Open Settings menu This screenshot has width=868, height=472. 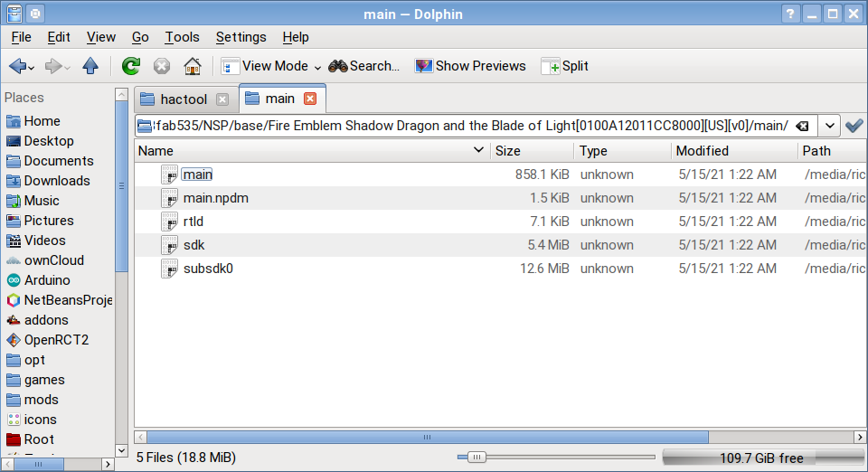[241, 37]
